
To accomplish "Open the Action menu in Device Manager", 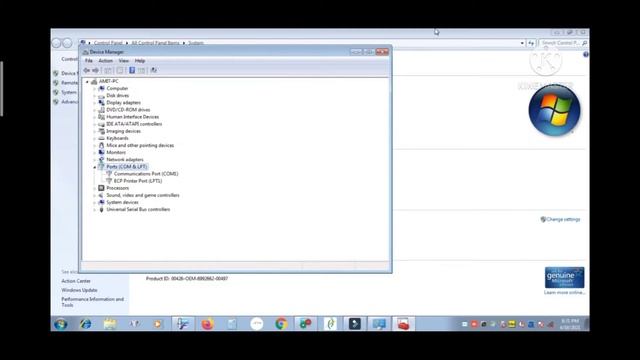I will point(106,61).
